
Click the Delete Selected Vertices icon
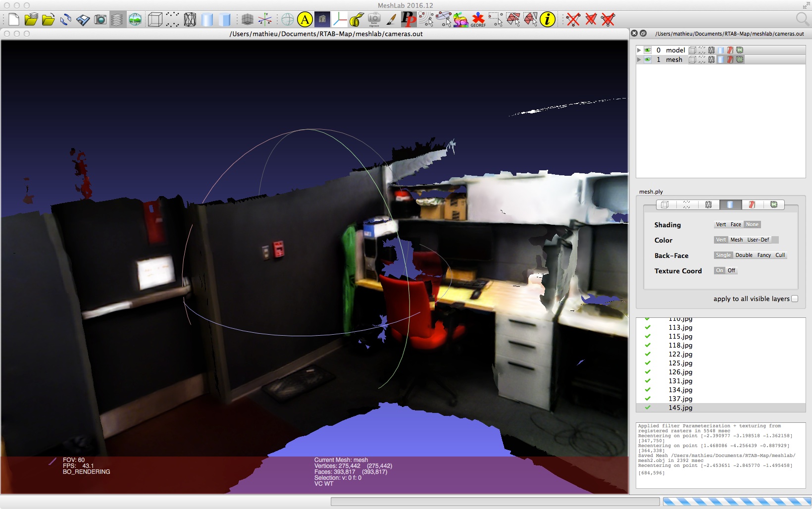(x=573, y=20)
